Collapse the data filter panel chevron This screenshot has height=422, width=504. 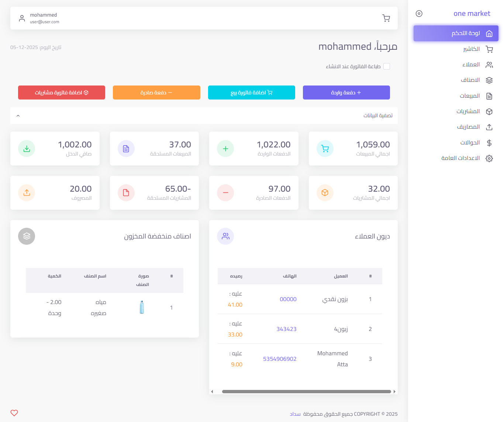18,116
